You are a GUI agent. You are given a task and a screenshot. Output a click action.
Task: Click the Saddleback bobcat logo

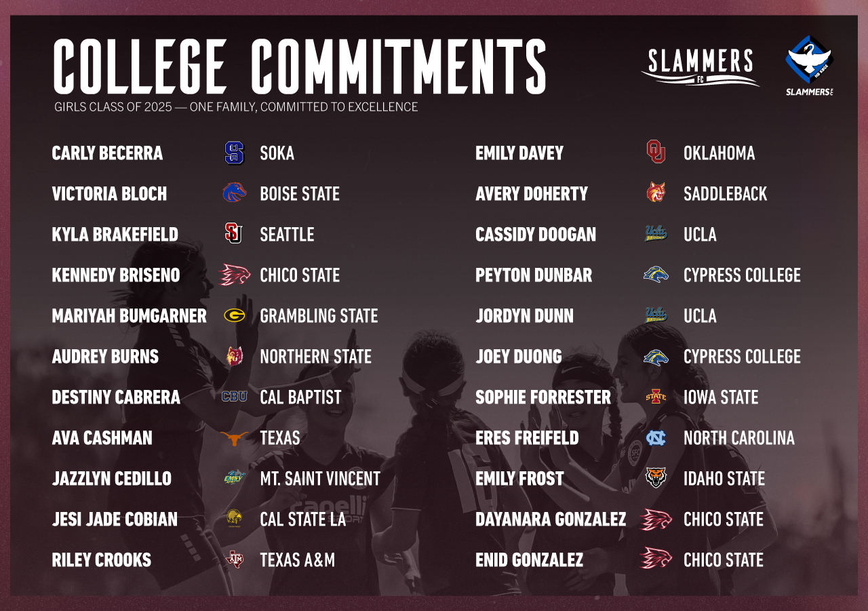point(656,193)
